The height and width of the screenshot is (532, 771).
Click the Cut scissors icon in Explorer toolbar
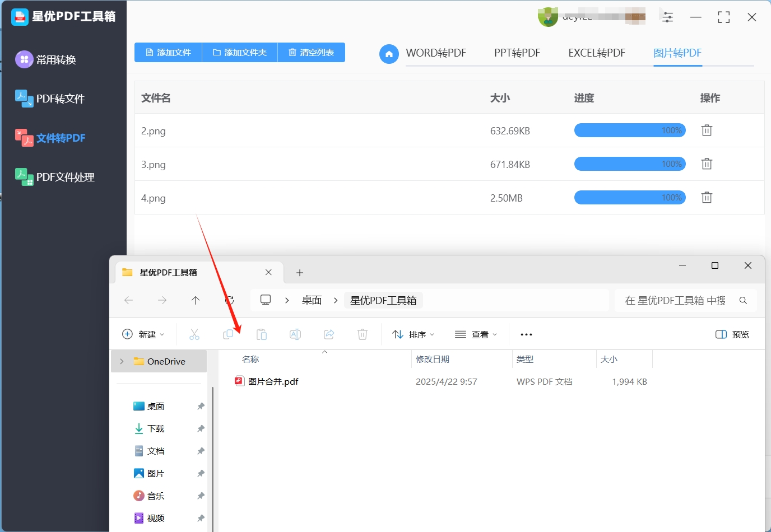[x=194, y=334]
